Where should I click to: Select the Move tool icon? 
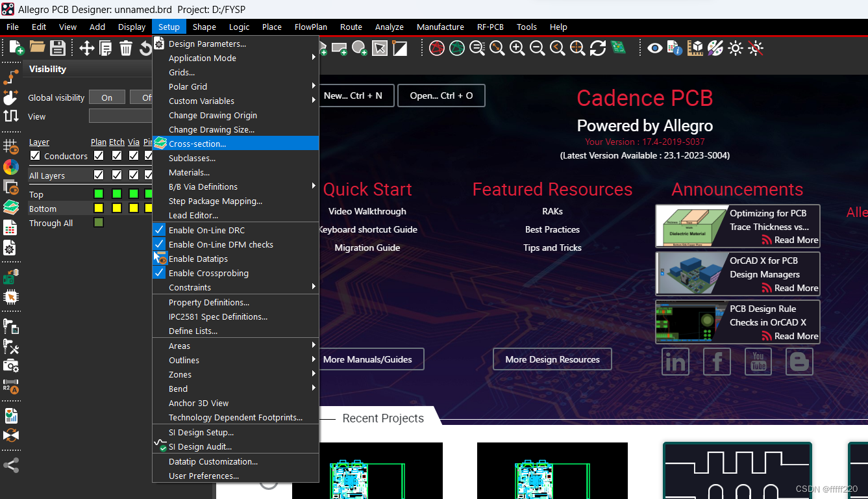click(86, 48)
